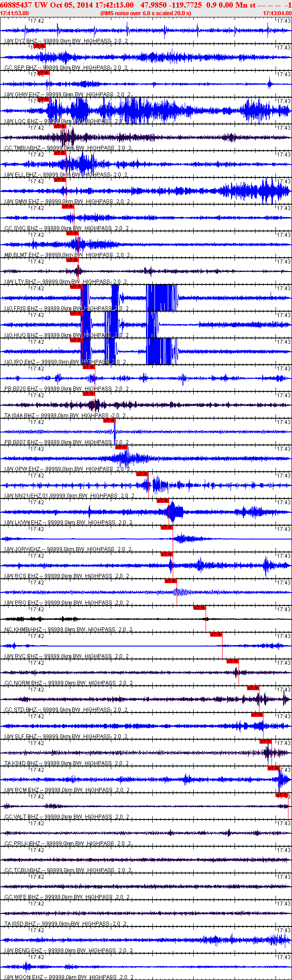Screen dimensions: 292x980
Task: Select the PB B007 EHZ station label
Action: [x=21, y=442]
